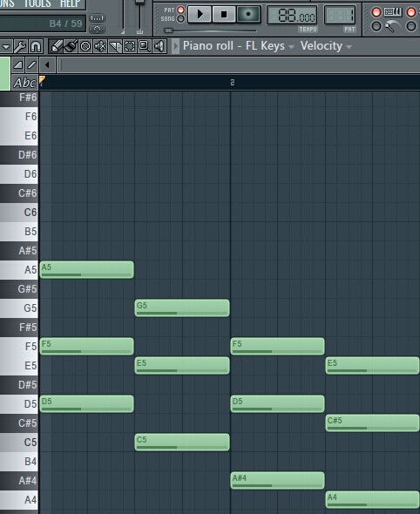
Task: Toggle the red light right of keyboard icon
Action: tap(410, 12)
